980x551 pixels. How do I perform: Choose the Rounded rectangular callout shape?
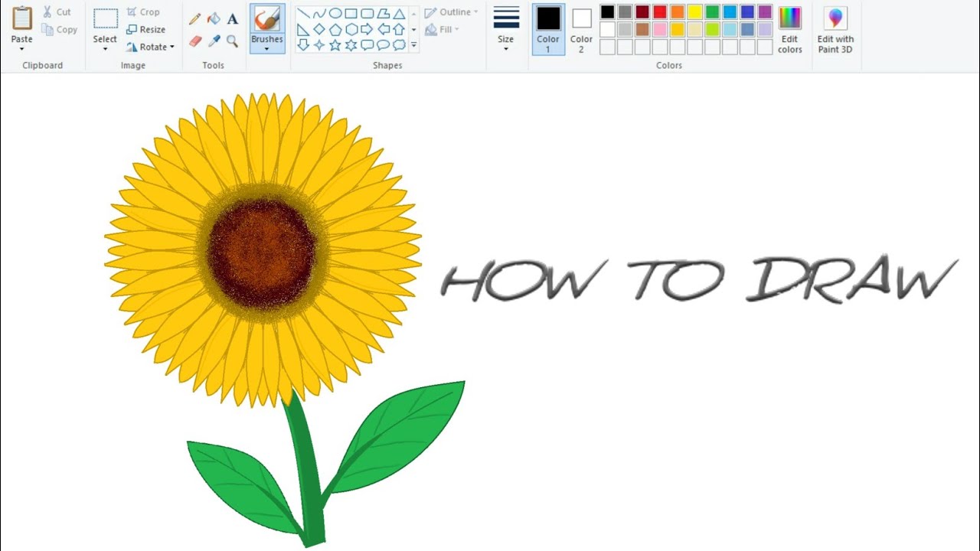367,45
